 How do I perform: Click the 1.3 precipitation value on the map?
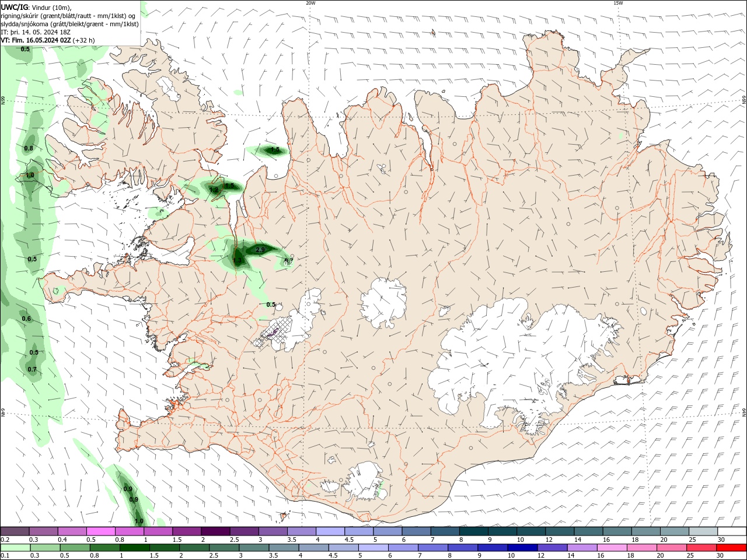[237, 261]
